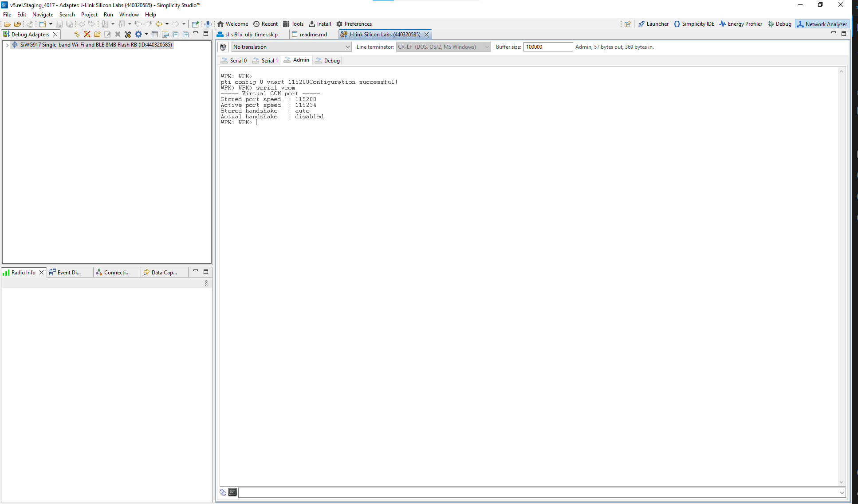Viewport: 858px width, 504px height.
Task: Open the command history dropdown arrow
Action: click(842, 492)
